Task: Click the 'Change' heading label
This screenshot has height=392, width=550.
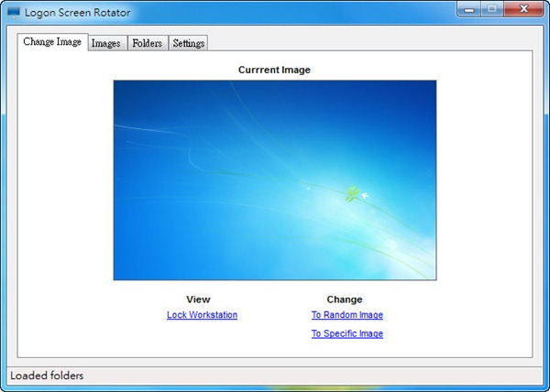Action: tap(345, 299)
